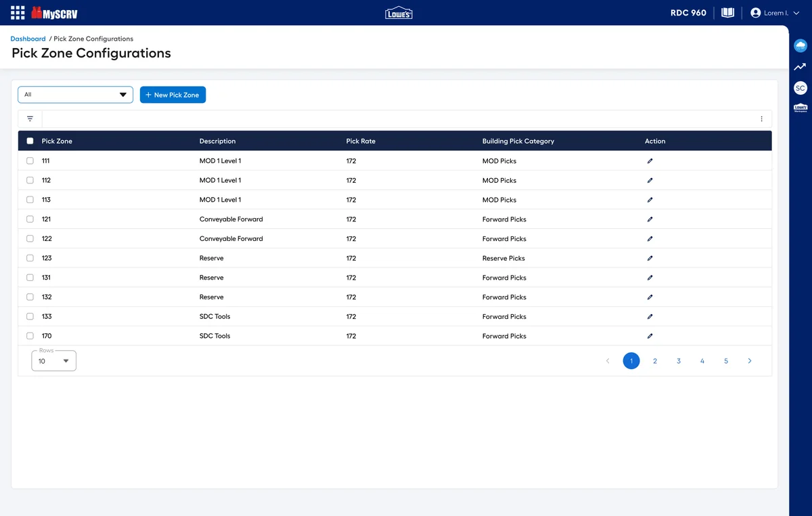This screenshot has height=516, width=812.
Task: Click the MySCRV logo
Action: tap(55, 13)
